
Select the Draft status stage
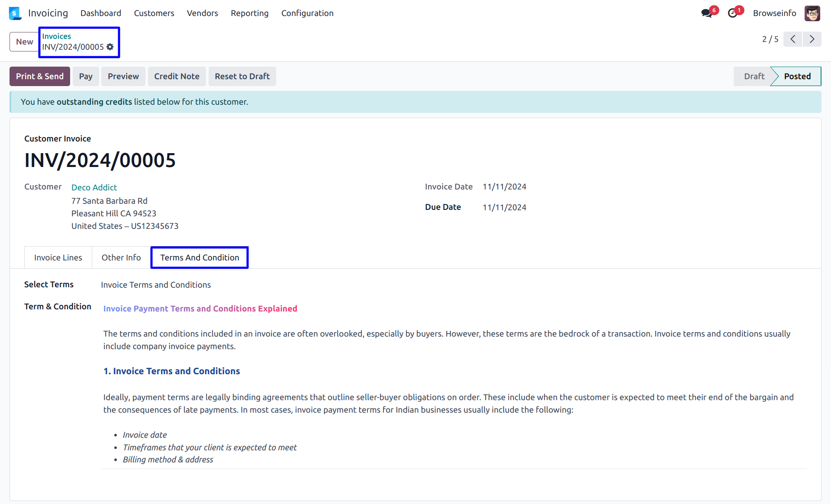coord(754,77)
